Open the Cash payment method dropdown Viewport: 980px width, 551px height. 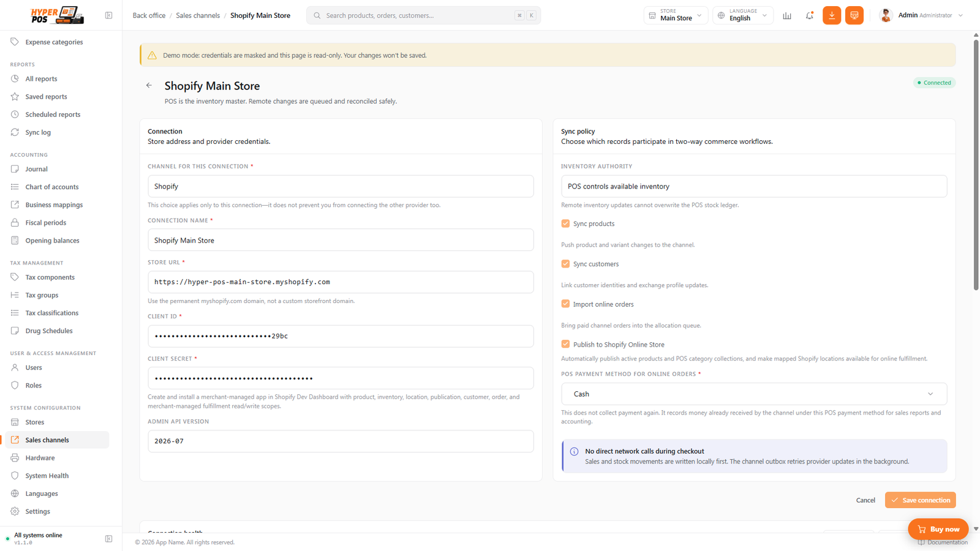point(754,394)
